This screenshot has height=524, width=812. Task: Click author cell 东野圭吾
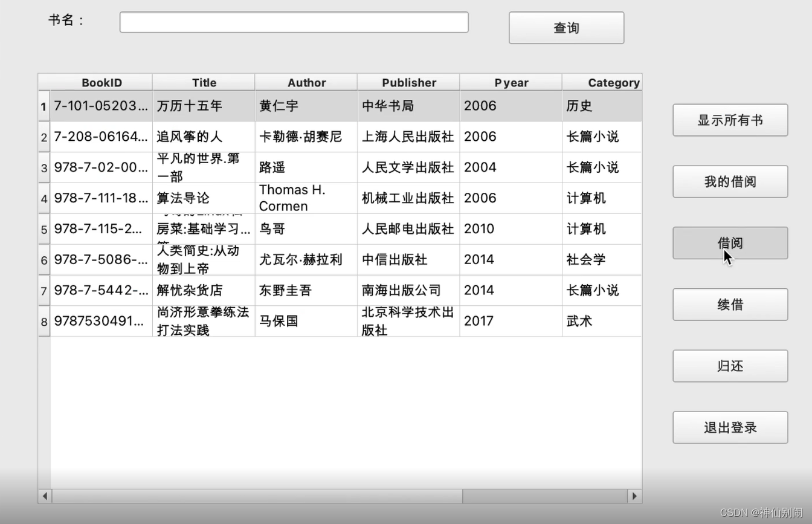click(306, 291)
